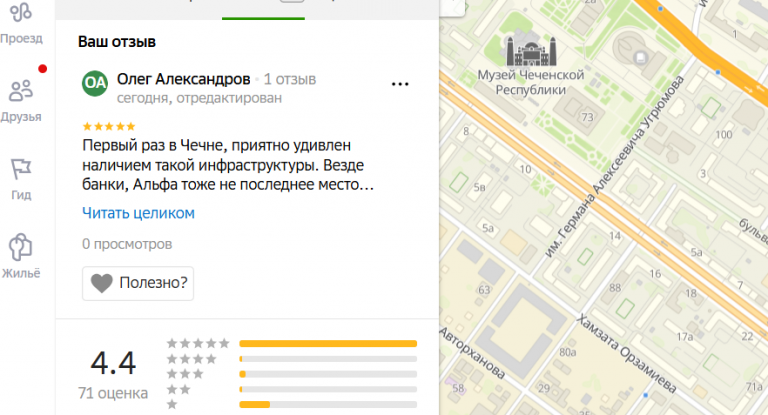Click building number 73 on map

coord(587,117)
